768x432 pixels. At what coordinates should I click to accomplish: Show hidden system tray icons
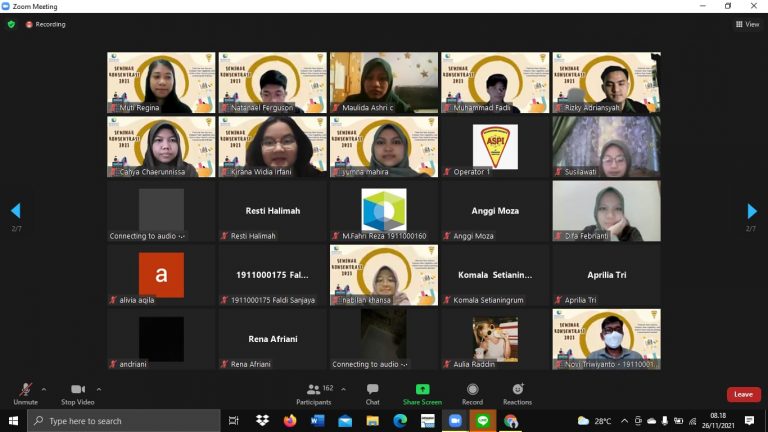coord(624,421)
